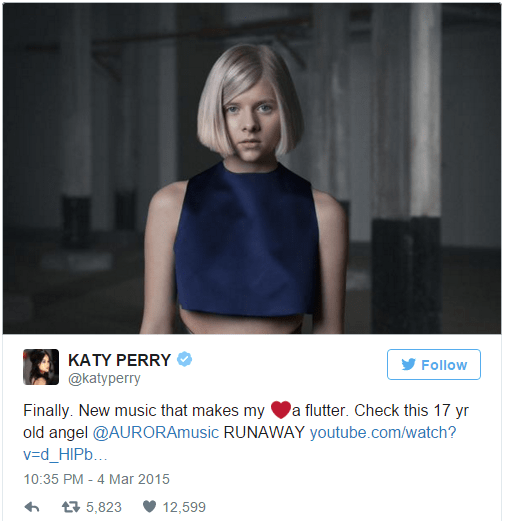The image size is (505, 521).
Task: Like the tweet with the heart icon
Action: click(149, 507)
